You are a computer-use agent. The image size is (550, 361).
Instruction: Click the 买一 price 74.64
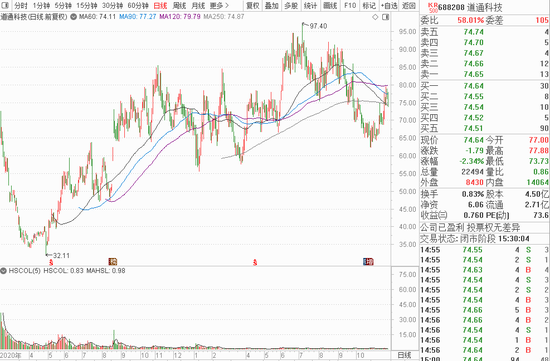point(474,86)
